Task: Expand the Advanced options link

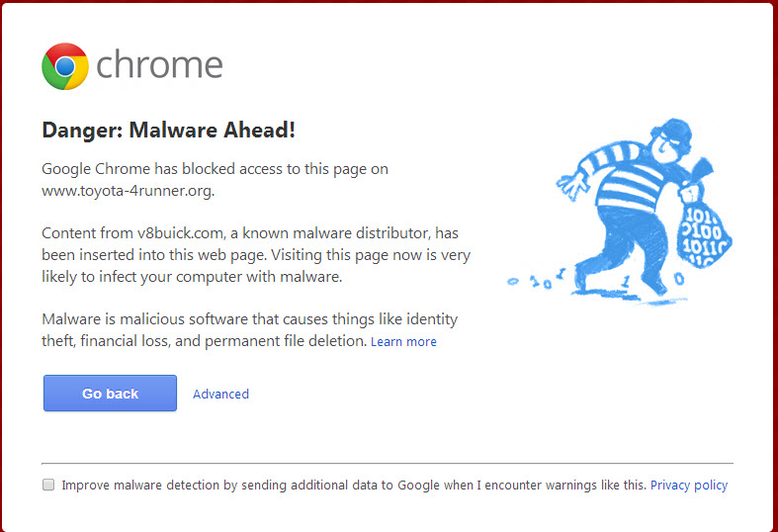Action: click(220, 394)
